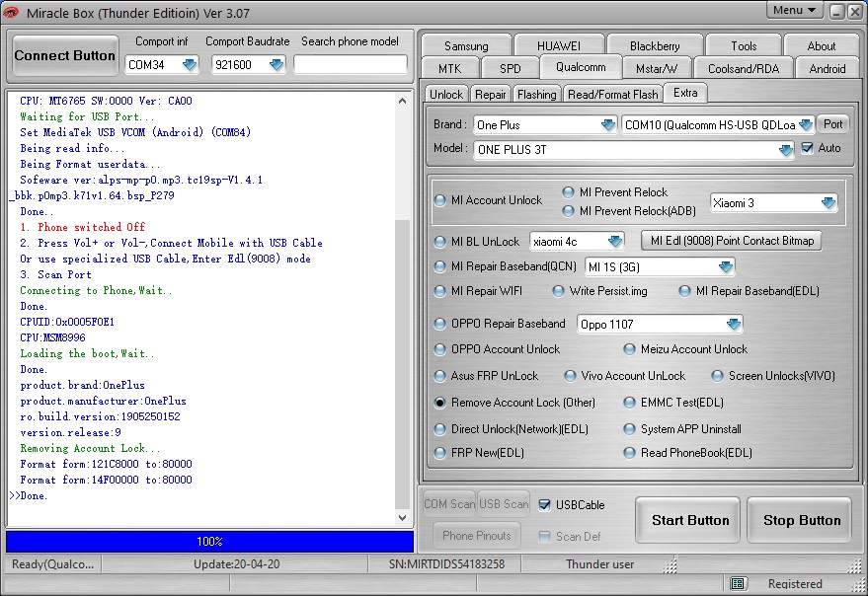Open the About tab

[822, 46]
